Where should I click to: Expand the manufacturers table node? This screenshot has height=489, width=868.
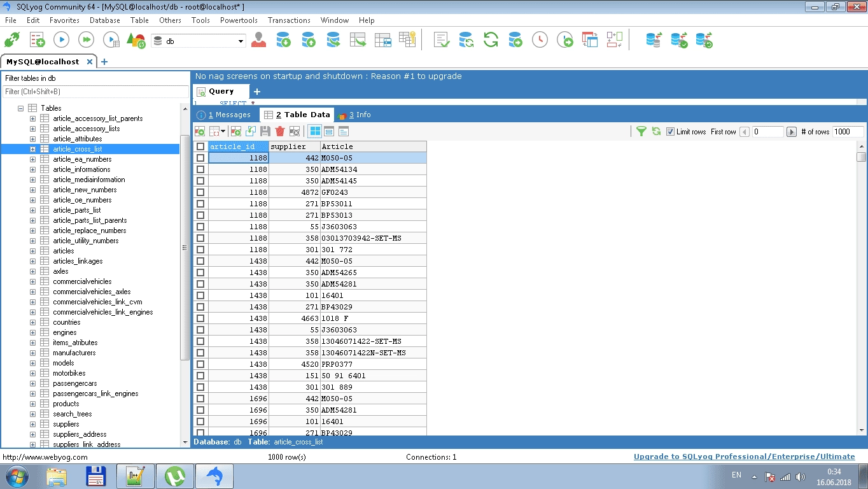coord(32,353)
